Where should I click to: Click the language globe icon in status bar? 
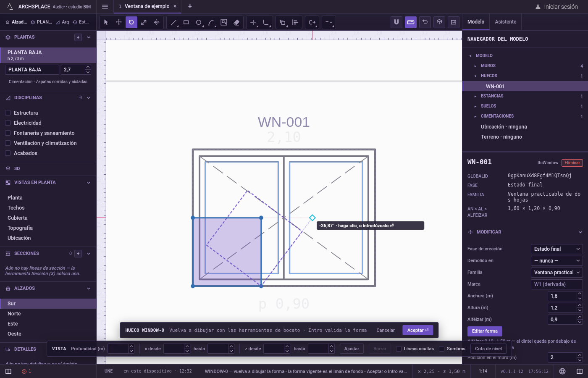pos(562,371)
